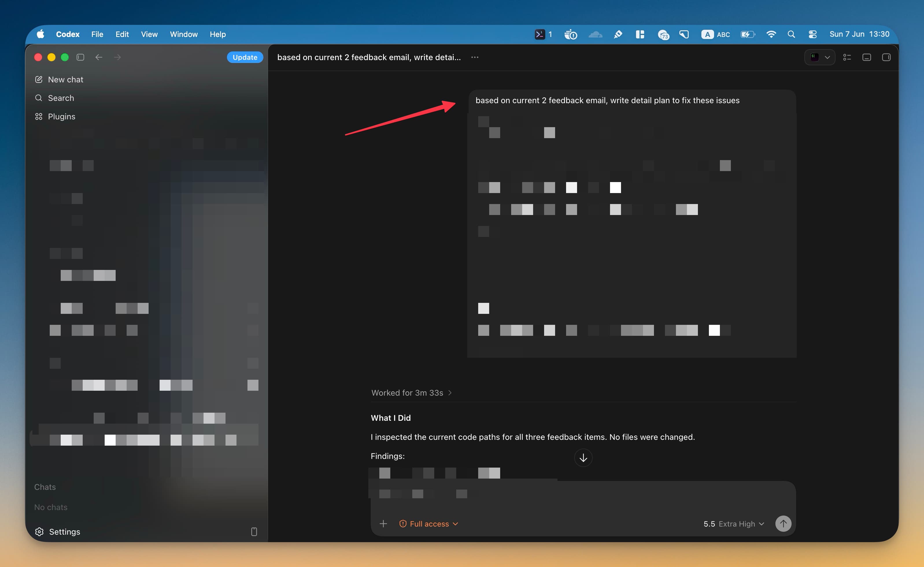
Task: Click the highlighter pen menu bar icon
Action: coord(618,34)
